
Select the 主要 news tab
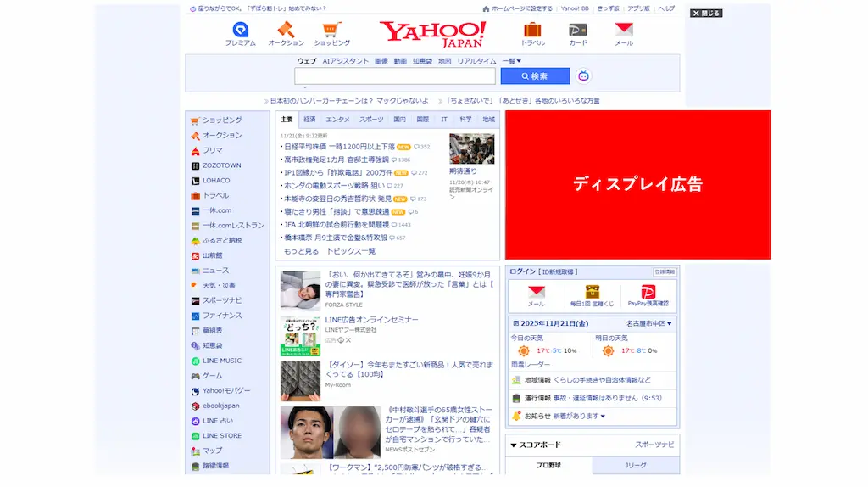point(287,119)
